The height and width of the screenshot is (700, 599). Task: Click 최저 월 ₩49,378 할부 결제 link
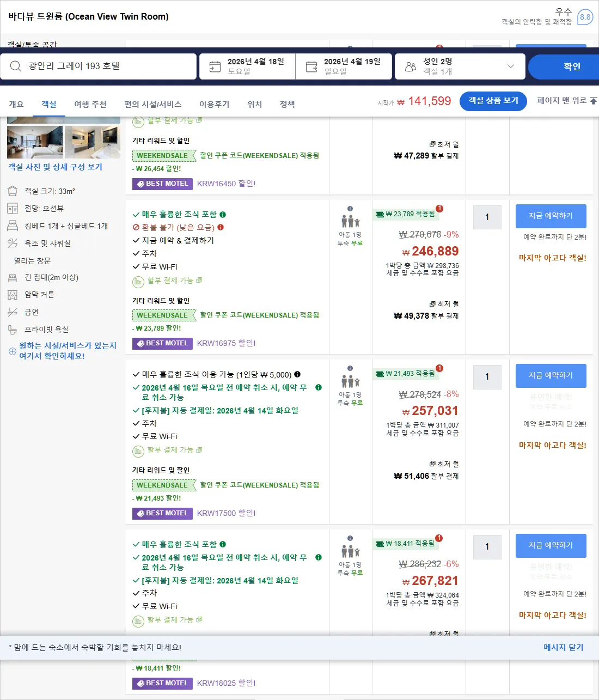tap(426, 310)
